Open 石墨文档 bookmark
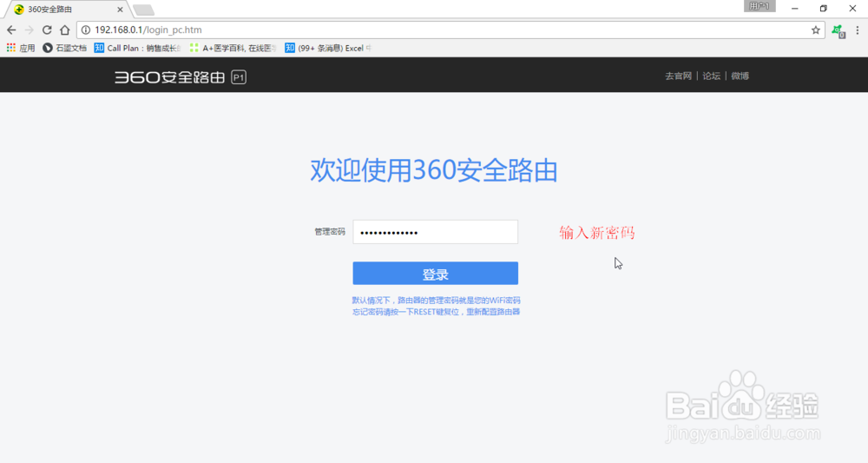The image size is (868, 463). coord(65,48)
